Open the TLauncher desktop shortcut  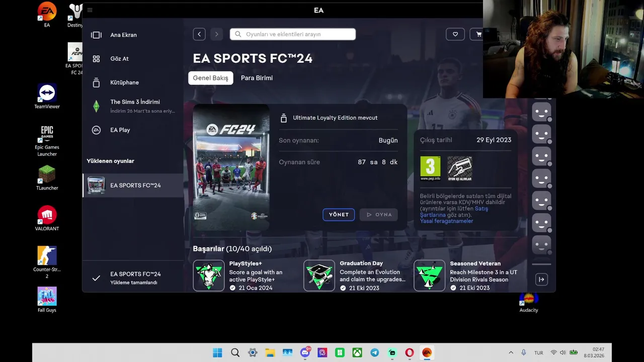tap(47, 177)
